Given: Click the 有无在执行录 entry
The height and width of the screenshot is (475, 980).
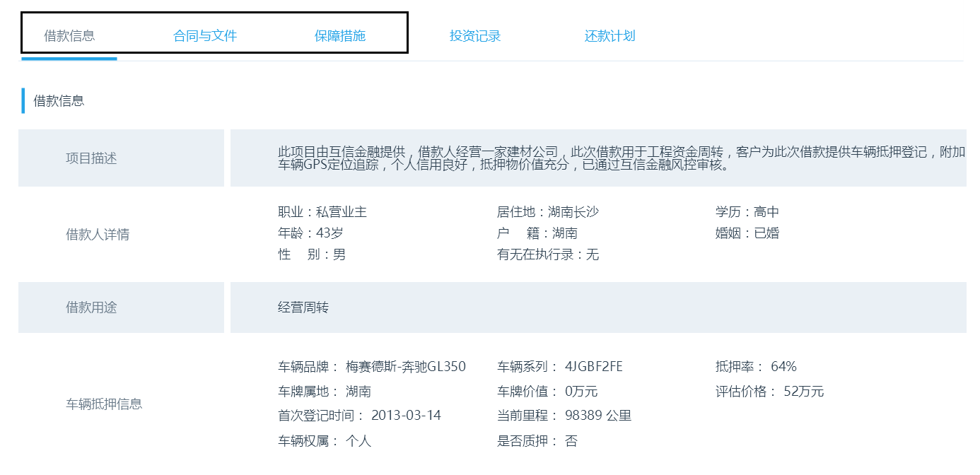Looking at the screenshot, I should (x=548, y=254).
